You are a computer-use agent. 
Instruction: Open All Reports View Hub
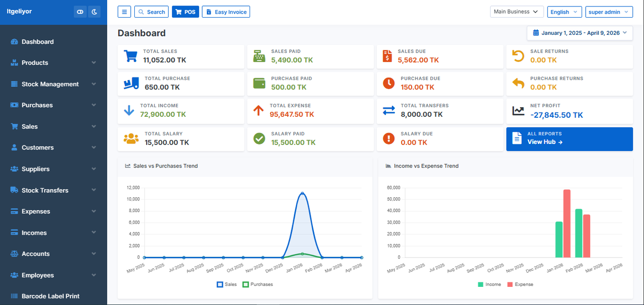pyautogui.click(x=570, y=139)
